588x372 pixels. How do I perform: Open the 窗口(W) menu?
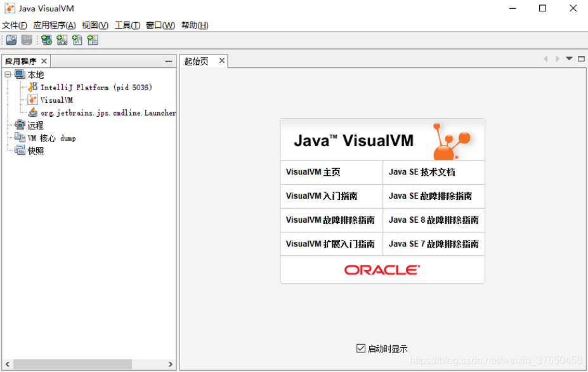(160, 25)
